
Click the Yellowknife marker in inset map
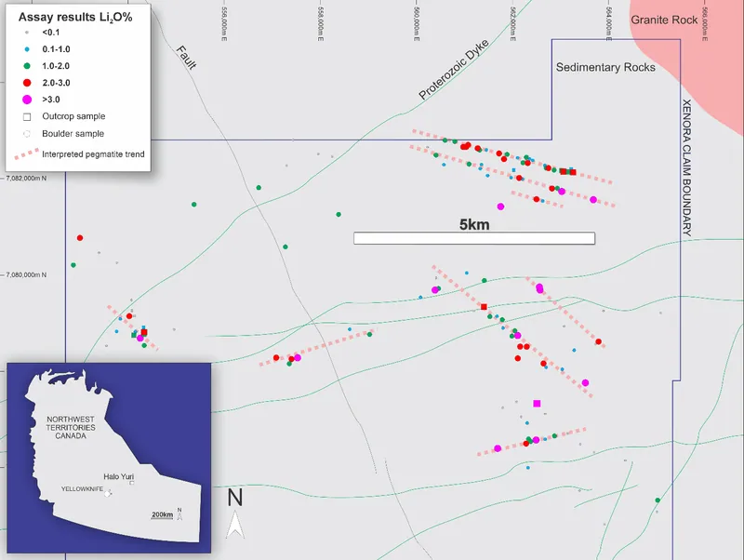(x=108, y=494)
